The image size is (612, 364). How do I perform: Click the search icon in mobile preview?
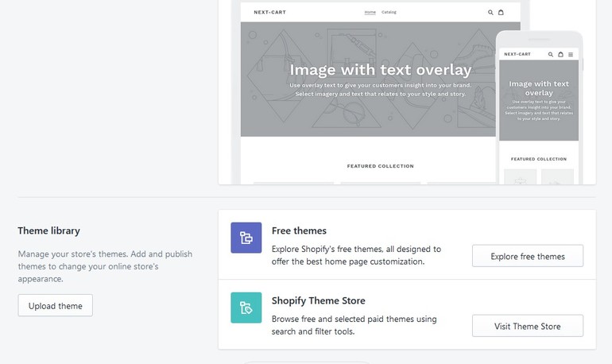tap(550, 54)
